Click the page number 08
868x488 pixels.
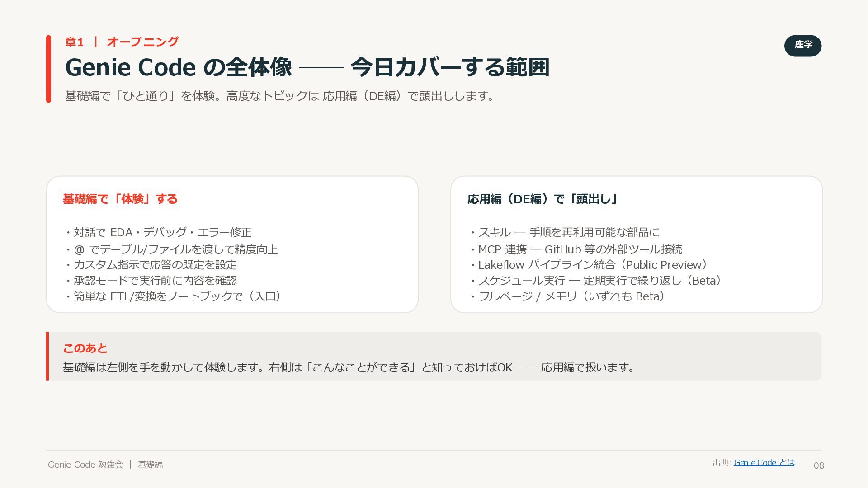click(819, 465)
